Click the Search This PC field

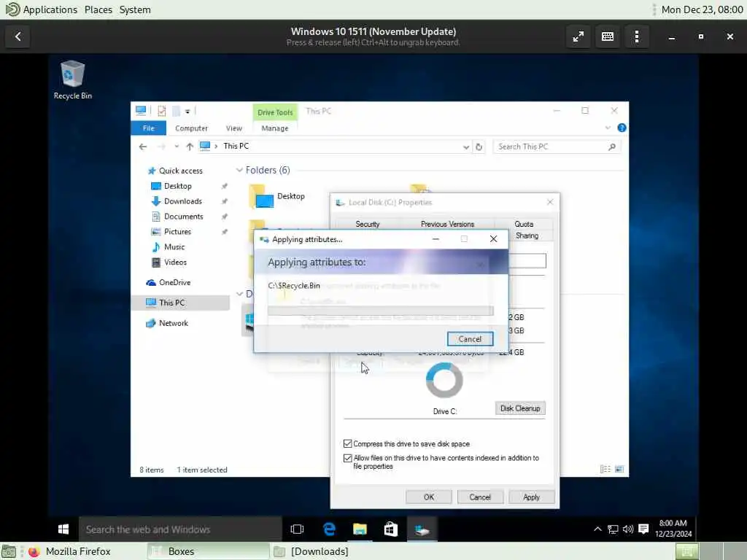(x=557, y=147)
